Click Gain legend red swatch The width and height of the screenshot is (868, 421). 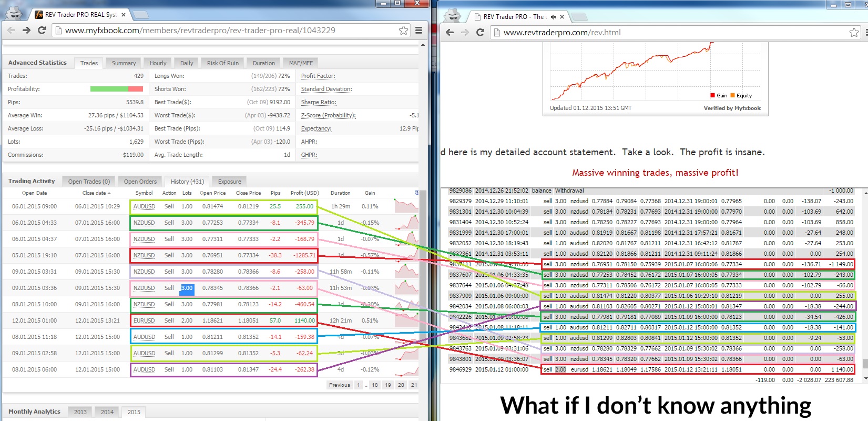[712, 95]
